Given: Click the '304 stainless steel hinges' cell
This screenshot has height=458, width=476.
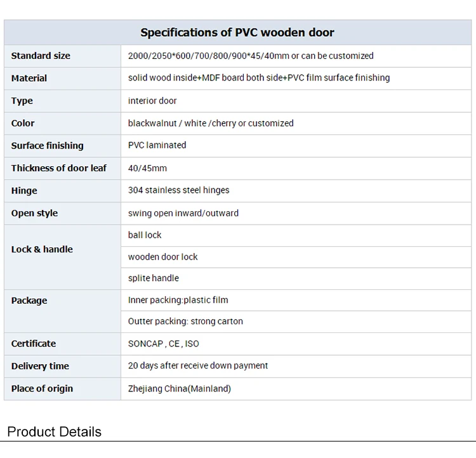Looking at the screenshot, I should (178, 190).
